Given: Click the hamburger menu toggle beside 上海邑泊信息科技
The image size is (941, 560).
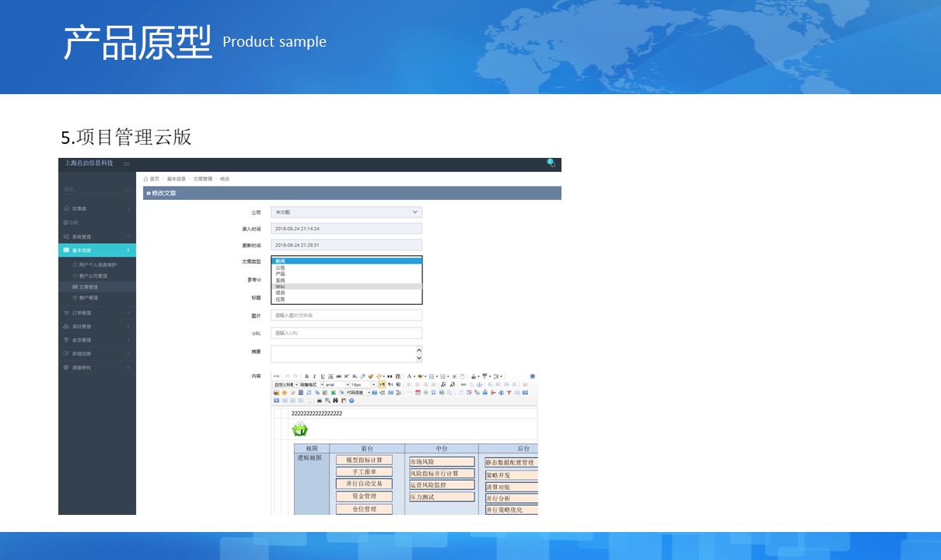Looking at the screenshot, I should tap(127, 163).
